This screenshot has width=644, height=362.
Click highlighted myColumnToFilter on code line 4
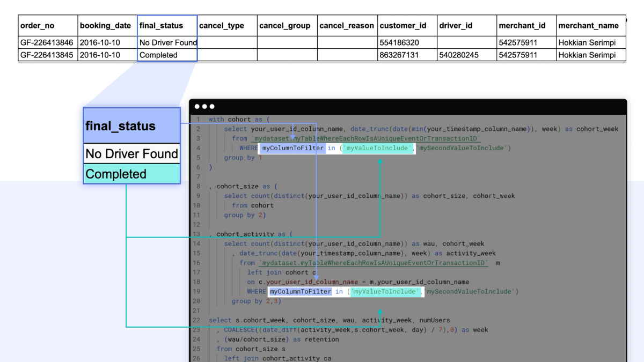[x=293, y=148]
